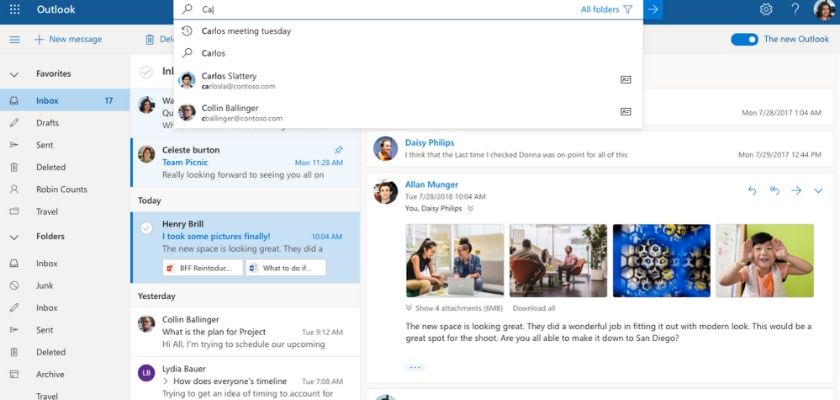Click Daisy Philips avatar in reading pane

[x=385, y=148]
